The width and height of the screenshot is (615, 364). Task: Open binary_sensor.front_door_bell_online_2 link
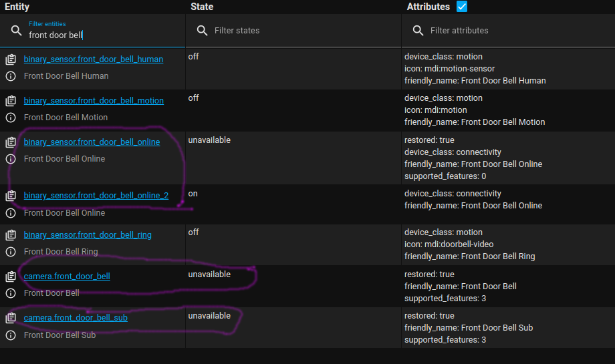tap(96, 196)
